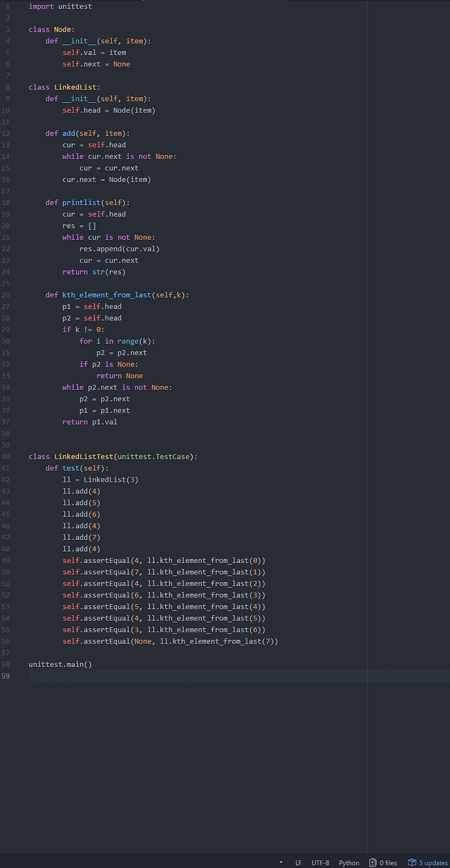Image resolution: width=450 pixels, height=868 pixels.
Task: Click the 'return p1.val' line
Action: (90, 422)
